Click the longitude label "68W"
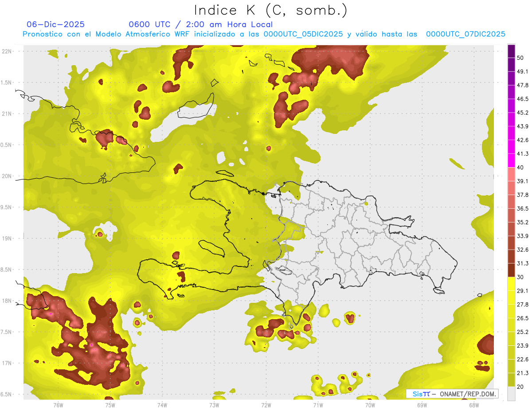The image size is (532, 411). (473, 405)
